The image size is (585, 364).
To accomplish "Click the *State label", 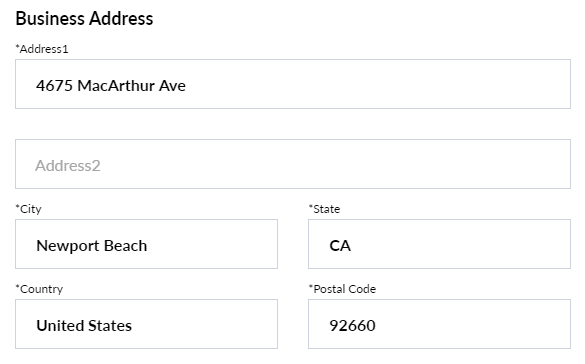I will [324, 209].
